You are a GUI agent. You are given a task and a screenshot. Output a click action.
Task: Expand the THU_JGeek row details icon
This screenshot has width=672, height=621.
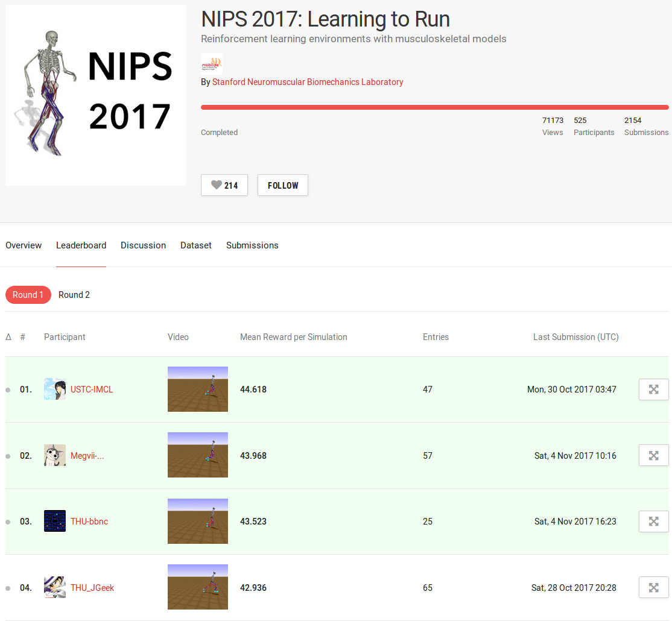tap(653, 587)
